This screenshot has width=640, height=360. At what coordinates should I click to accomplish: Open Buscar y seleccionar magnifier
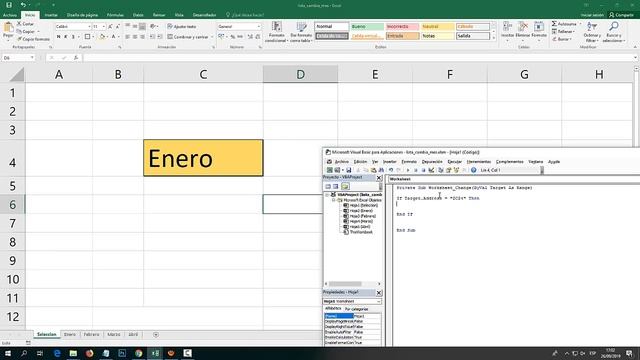coord(613,32)
